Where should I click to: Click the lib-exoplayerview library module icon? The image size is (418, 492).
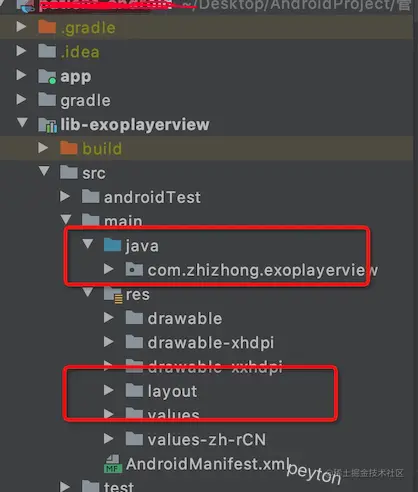click(47, 125)
